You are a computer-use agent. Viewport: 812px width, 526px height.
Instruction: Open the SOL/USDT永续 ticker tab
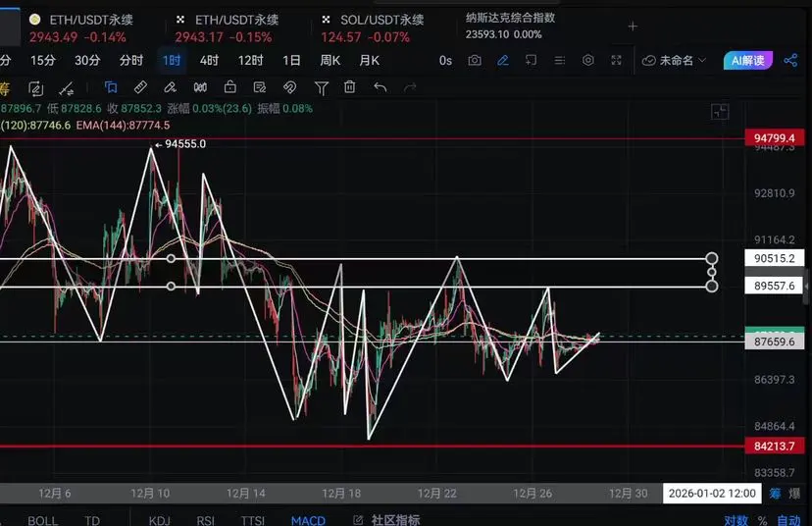[x=372, y=28]
